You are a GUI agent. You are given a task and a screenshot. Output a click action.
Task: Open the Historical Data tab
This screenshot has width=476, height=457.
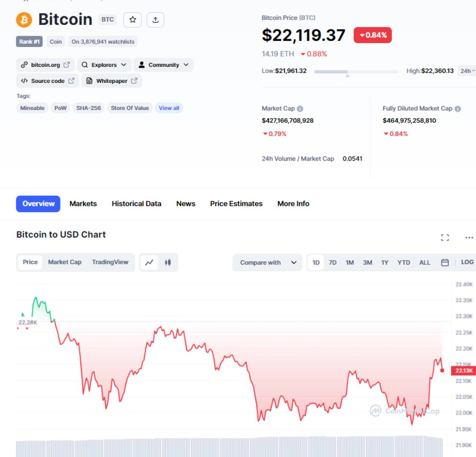(x=136, y=204)
